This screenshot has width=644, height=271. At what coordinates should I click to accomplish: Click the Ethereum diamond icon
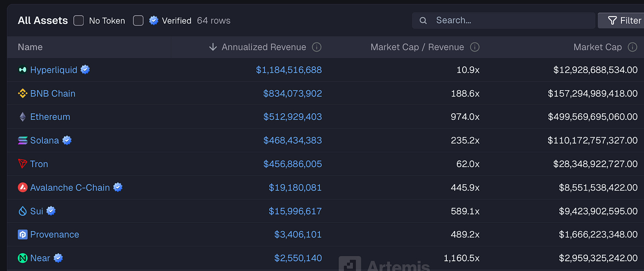[x=23, y=117]
